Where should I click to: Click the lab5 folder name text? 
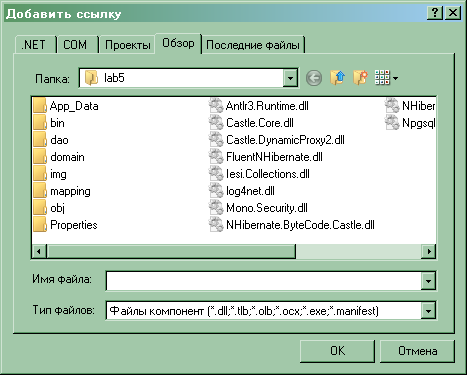click(x=114, y=78)
